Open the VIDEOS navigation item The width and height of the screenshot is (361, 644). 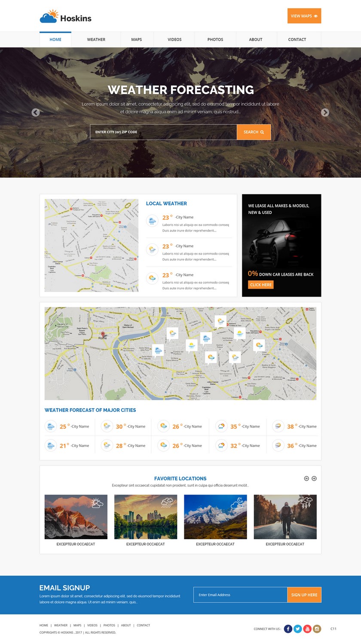pyautogui.click(x=174, y=39)
